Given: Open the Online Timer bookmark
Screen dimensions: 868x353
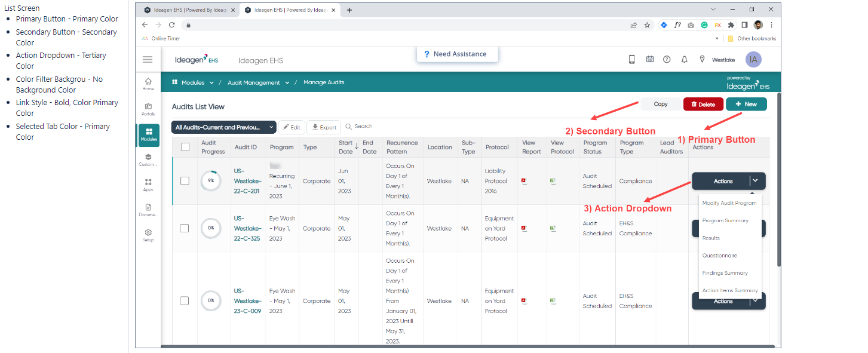Looking at the screenshot, I should [x=161, y=38].
